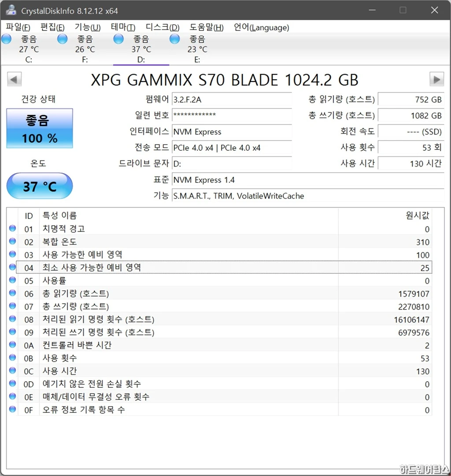The width and height of the screenshot is (451, 476).
Task: Click the status dot for row 01
Action: pyautogui.click(x=12, y=228)
